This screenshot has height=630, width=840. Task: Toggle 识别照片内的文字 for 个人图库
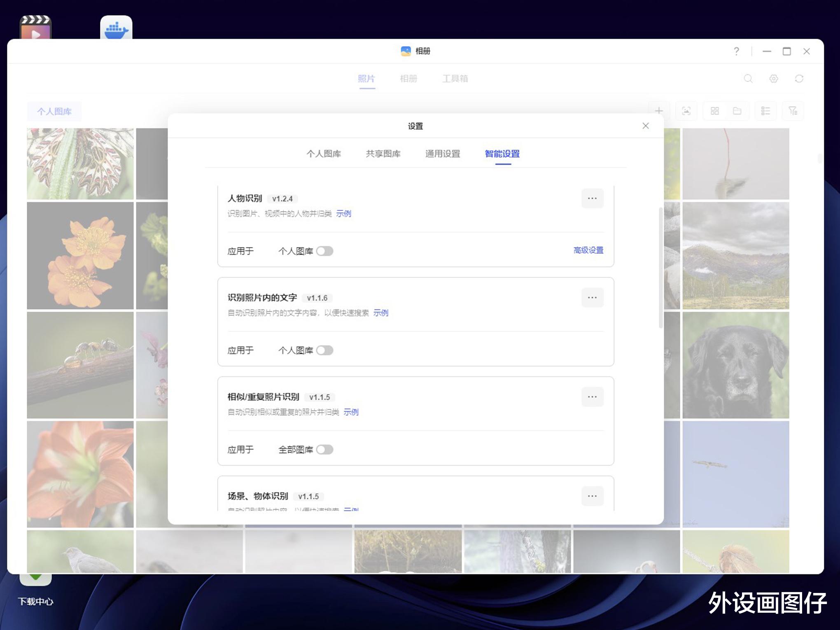pyautogui.click(x=324, y=350)
